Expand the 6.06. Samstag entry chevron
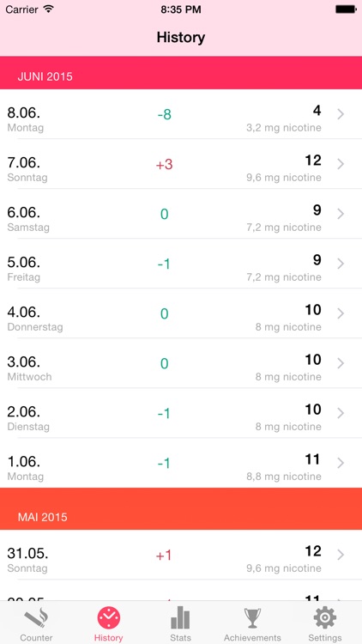This screenshot has height=644, width=362. (x=341, y=214)
